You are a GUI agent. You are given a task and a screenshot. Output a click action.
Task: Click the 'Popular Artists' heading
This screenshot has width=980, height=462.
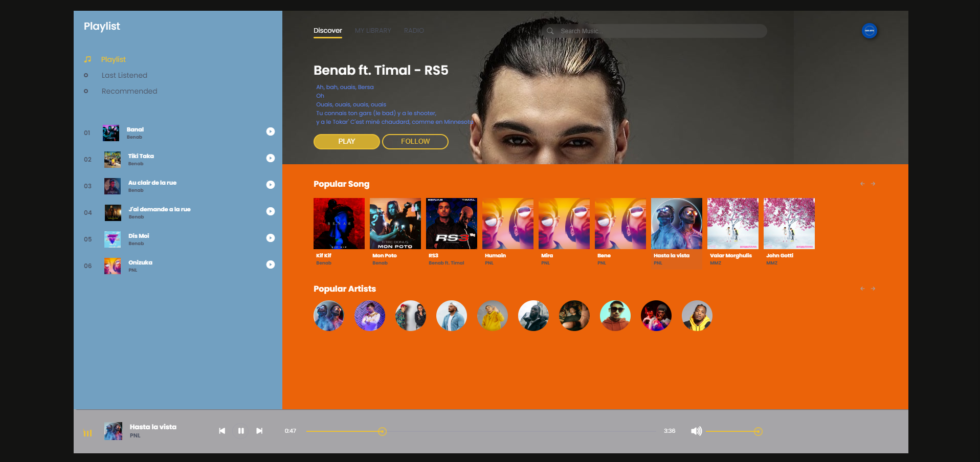click(345, 289)
